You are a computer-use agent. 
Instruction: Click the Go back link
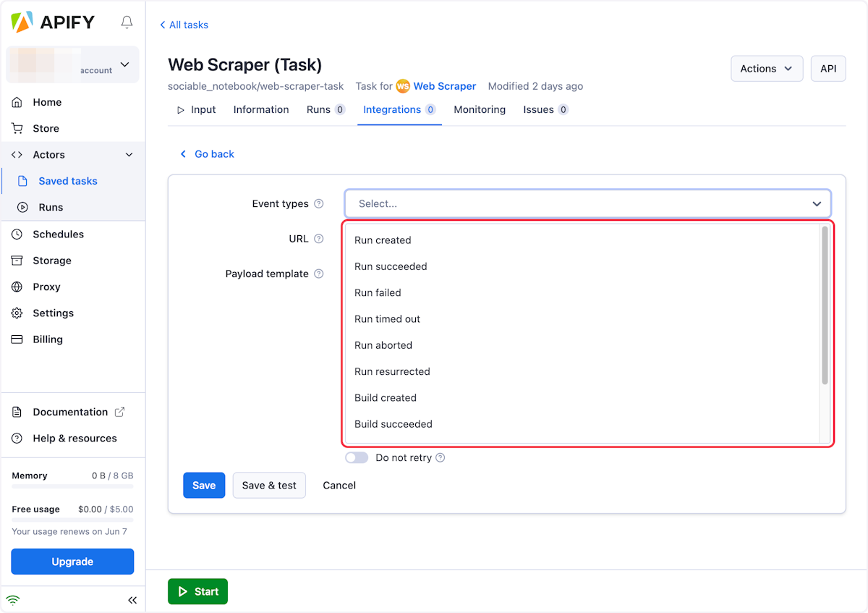[207, 154]
